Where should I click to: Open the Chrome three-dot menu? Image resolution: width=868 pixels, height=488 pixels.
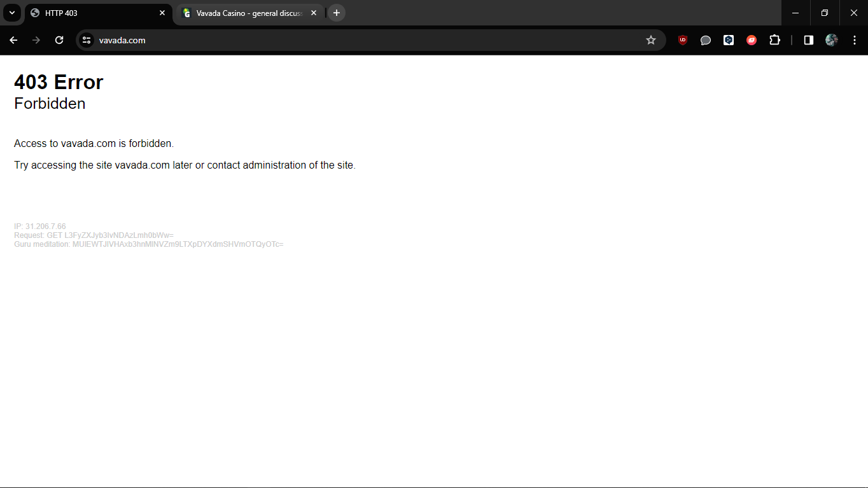tap(854, 40)
